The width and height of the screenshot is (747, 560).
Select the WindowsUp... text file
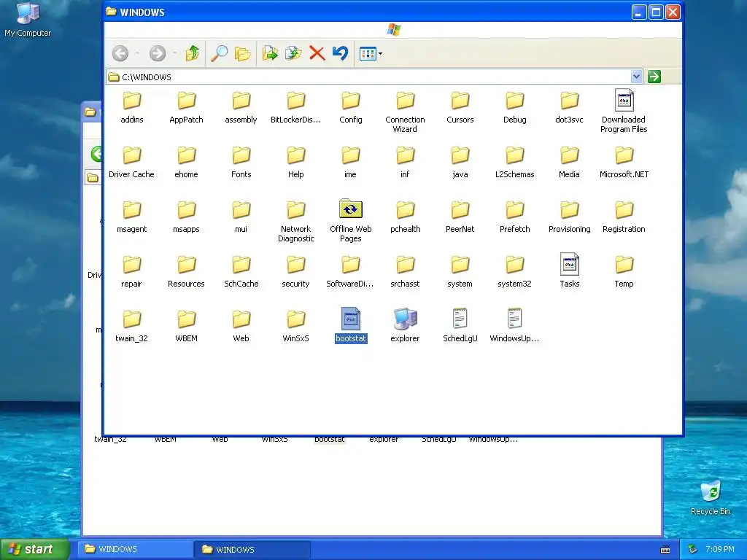(x=514, y=325)
